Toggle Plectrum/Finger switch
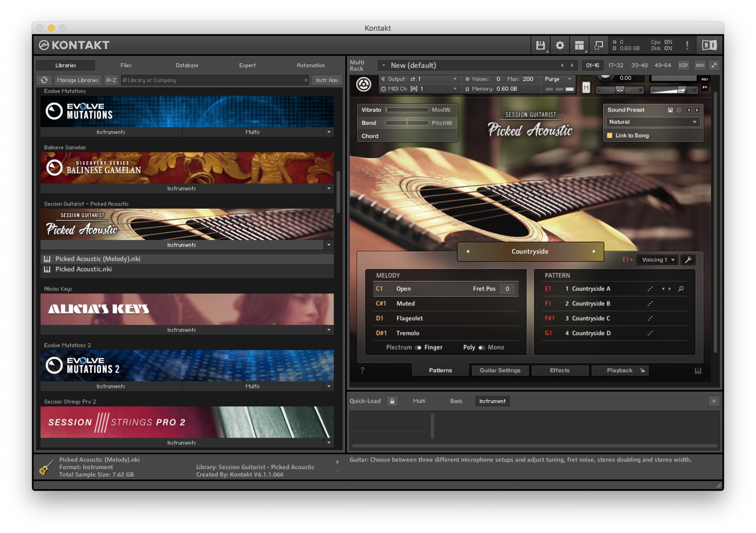The height and width of the screenshot is (533, 756). coord(418,348)
